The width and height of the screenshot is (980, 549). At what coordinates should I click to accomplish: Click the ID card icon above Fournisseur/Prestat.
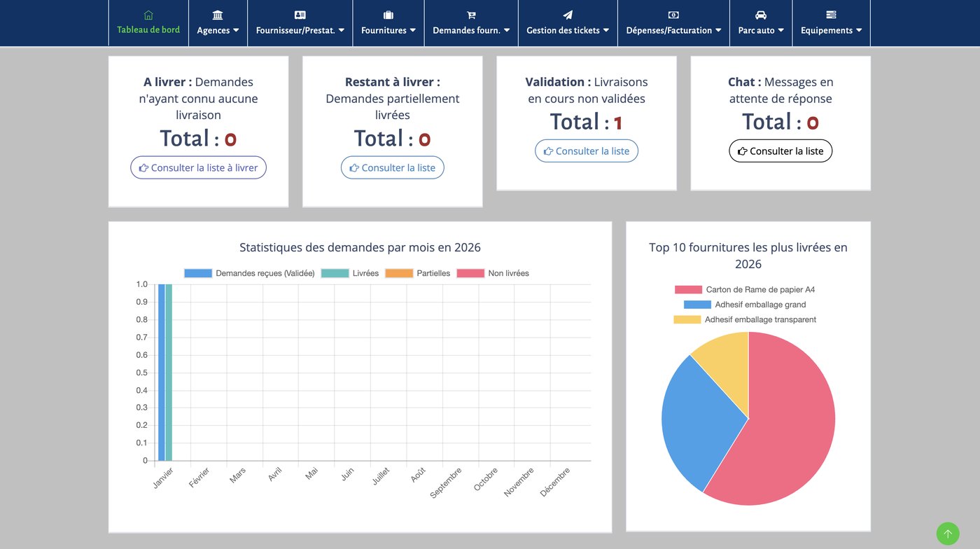(300, 15)
